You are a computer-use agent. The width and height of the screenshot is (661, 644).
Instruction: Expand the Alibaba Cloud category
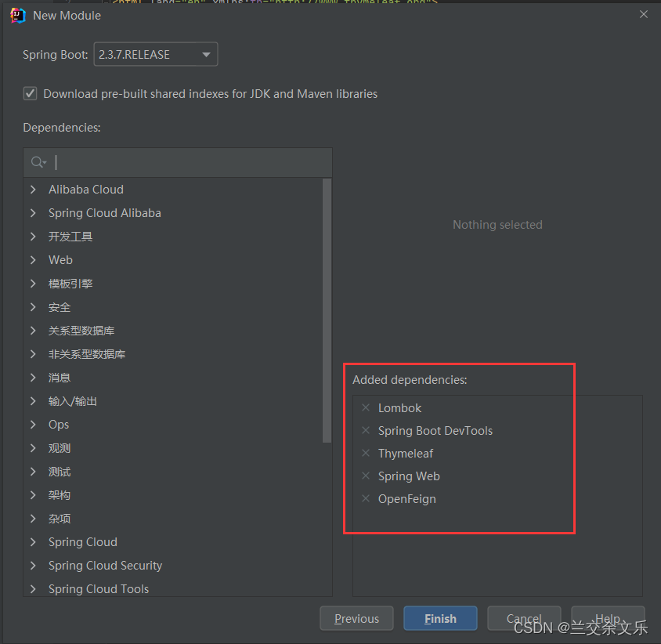point(33,190)
